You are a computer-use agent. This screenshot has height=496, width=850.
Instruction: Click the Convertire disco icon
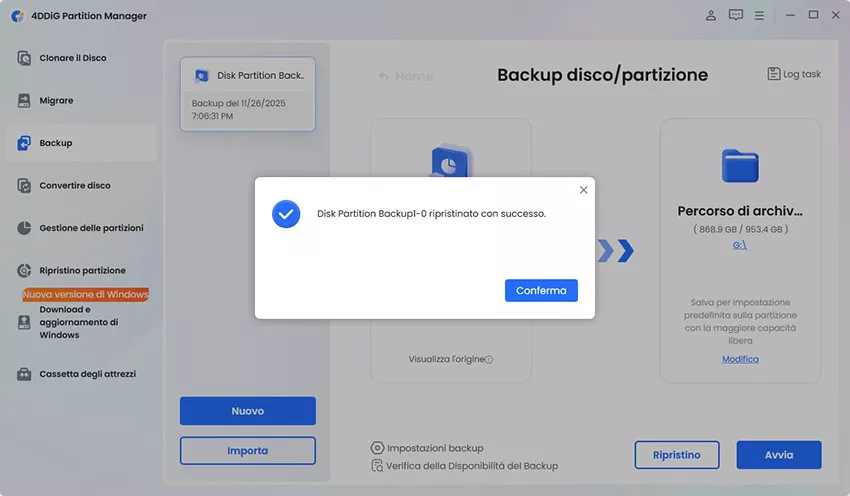pos(24,185)
